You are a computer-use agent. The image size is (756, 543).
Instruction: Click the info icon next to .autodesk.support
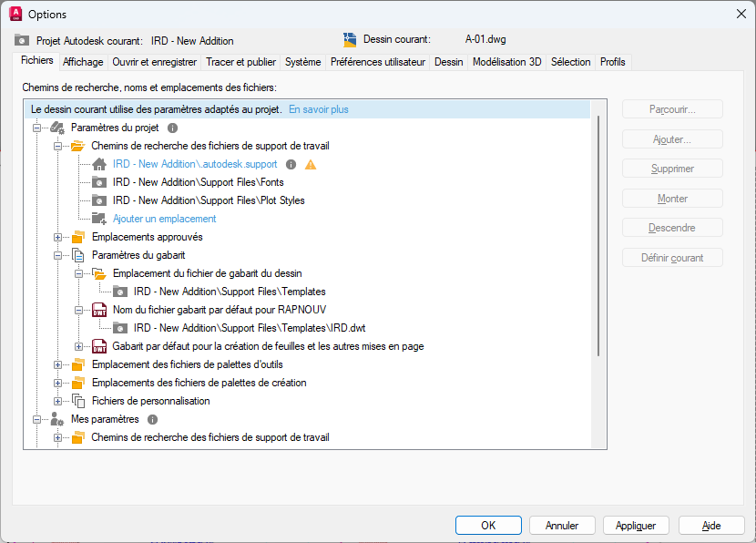(x=291, y=164)
